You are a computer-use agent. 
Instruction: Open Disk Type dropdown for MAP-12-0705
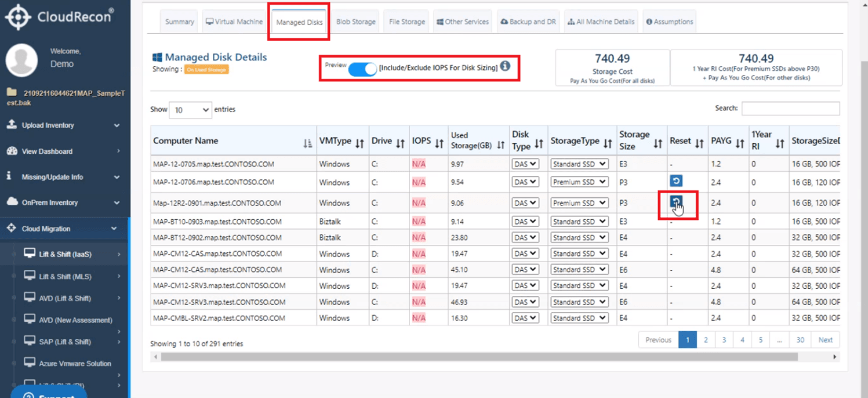(525, 164)
